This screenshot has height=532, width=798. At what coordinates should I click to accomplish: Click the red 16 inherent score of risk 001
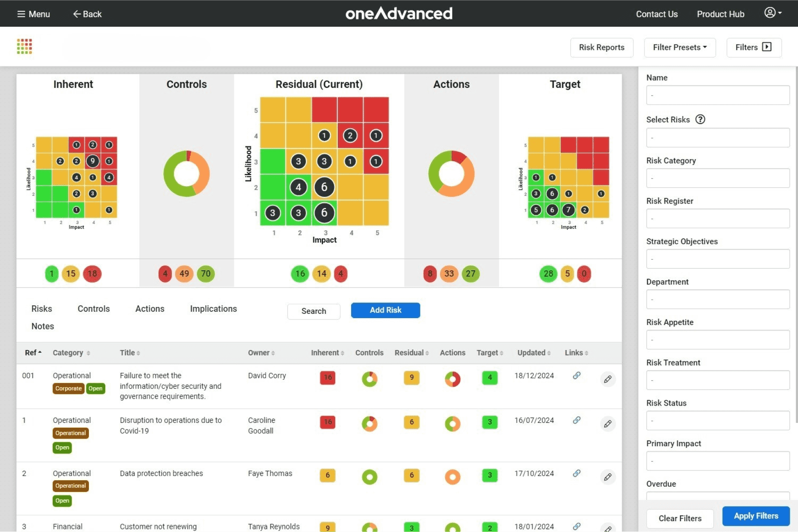(327, 378)
